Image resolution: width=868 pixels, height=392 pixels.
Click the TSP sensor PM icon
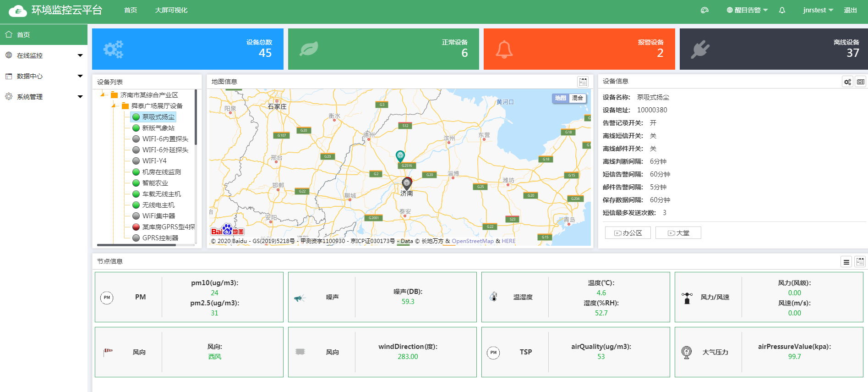493,353
